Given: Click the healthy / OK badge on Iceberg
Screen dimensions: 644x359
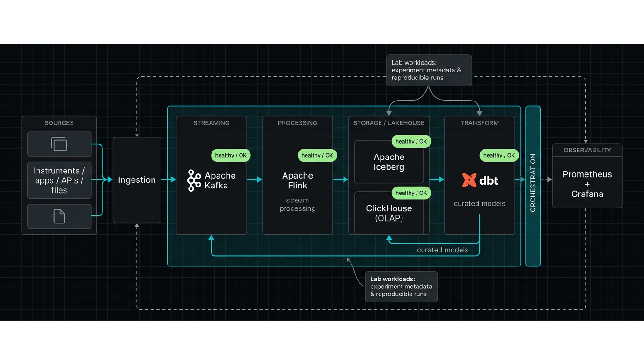Looking at the screenshot, I should point(411,141).
